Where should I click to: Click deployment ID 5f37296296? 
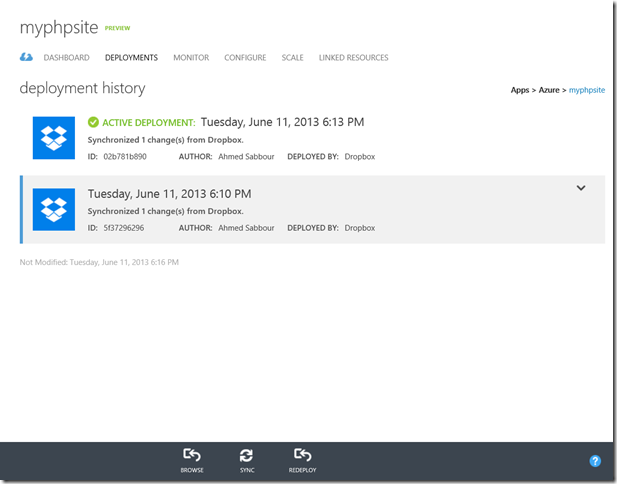124,228
